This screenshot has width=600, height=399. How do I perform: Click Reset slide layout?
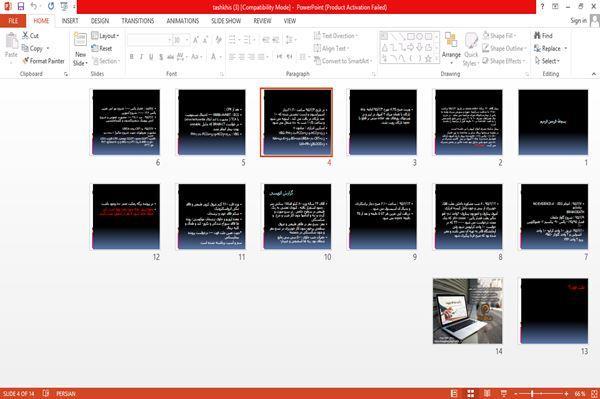(x=102, y=48)
